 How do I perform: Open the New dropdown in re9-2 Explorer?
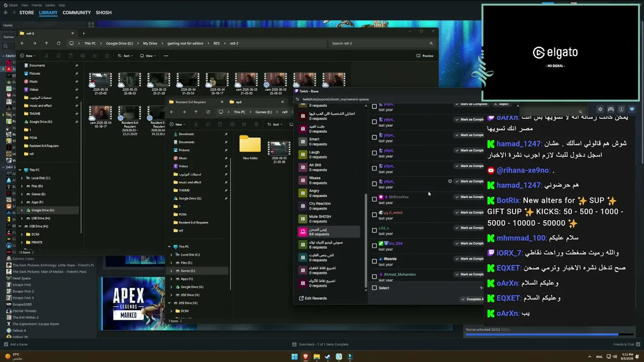[28, 56]
